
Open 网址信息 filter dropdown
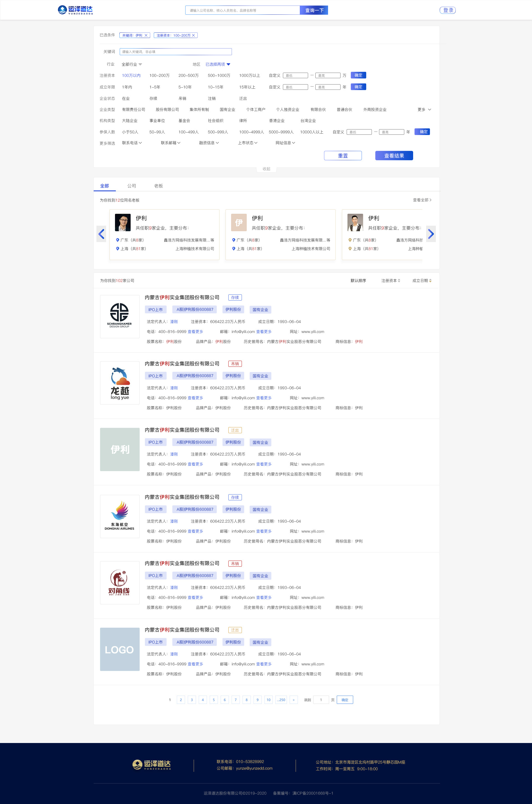click(285, 143)
